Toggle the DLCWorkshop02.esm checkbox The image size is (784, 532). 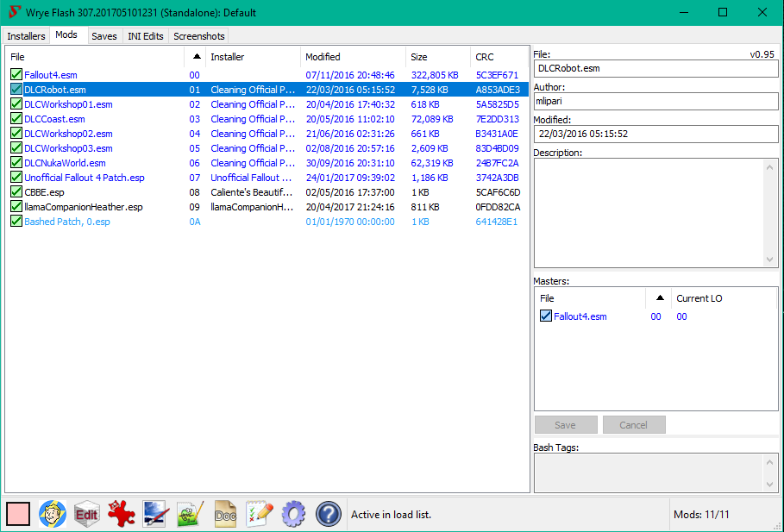pos(16,134)
